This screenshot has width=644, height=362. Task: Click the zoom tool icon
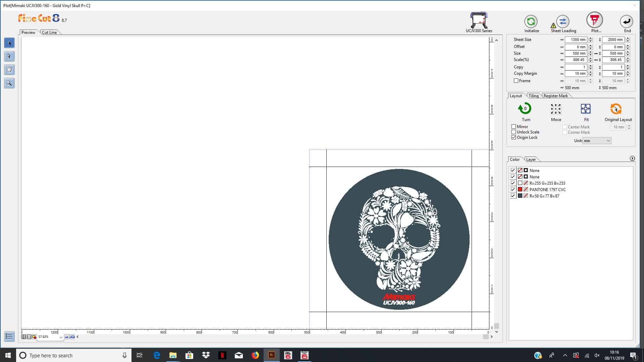click(9, 83)
